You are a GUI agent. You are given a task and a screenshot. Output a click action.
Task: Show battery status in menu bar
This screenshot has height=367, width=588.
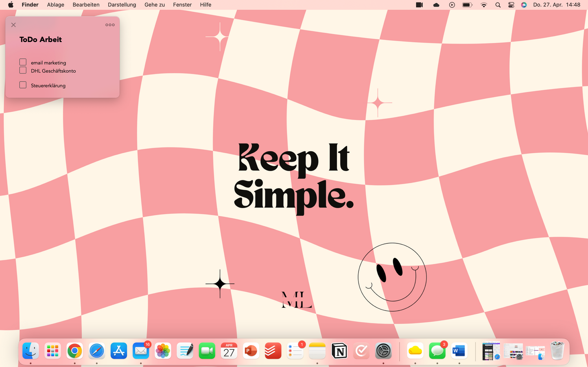(x=468, y=5)
